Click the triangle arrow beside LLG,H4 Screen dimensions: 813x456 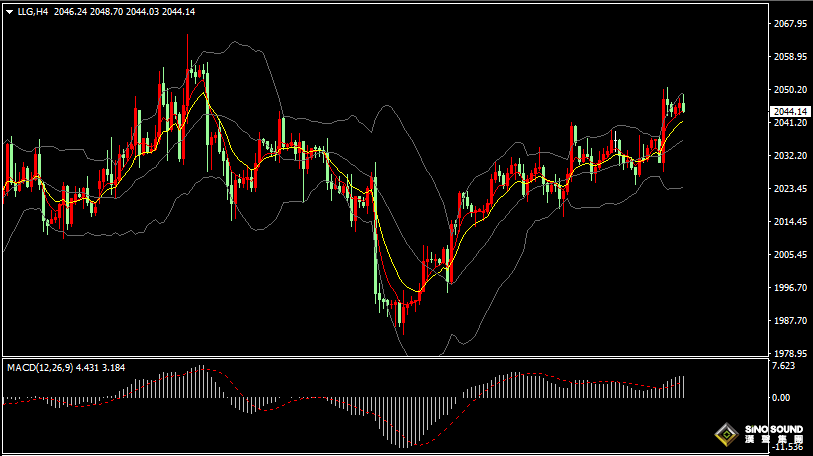pos(9,11)
